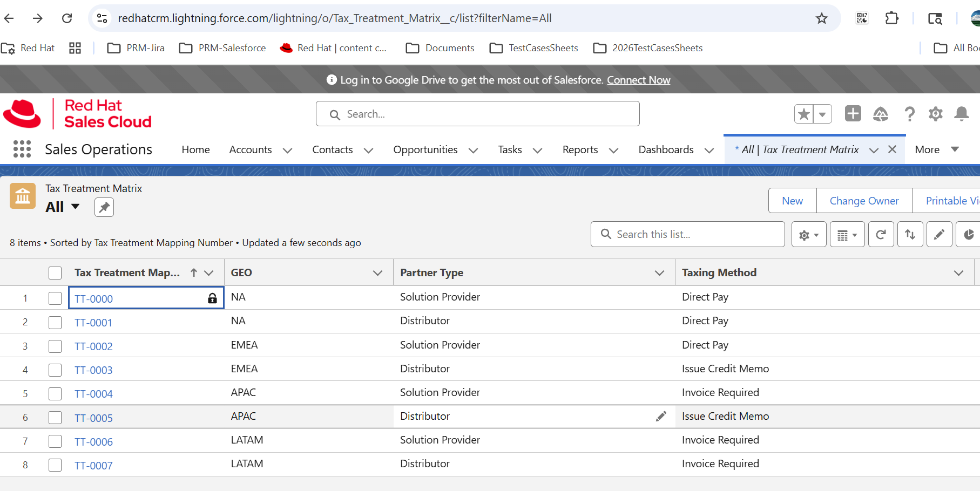The width and height of the screenshot is (980, 491).
Task: Select the TT-0007 row checkbox
Action: click(x=55, y=465)
